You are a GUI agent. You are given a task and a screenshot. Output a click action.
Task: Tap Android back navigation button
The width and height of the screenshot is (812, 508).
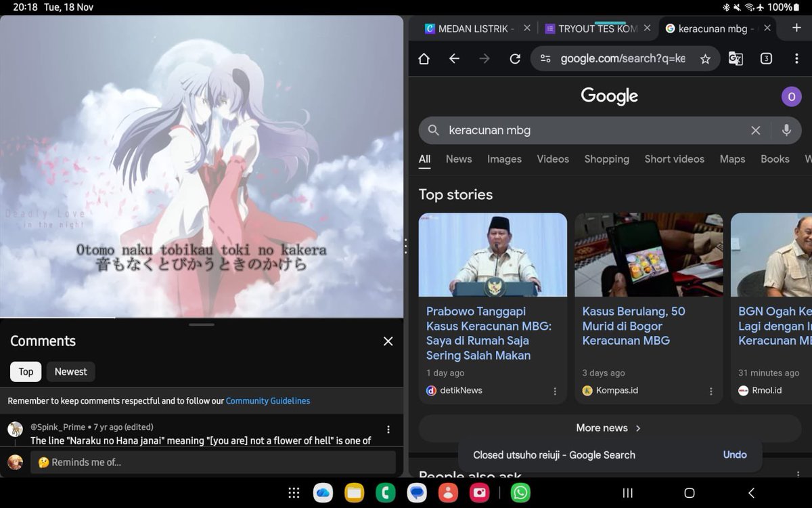pyautogui.click(x=751, y=493)
